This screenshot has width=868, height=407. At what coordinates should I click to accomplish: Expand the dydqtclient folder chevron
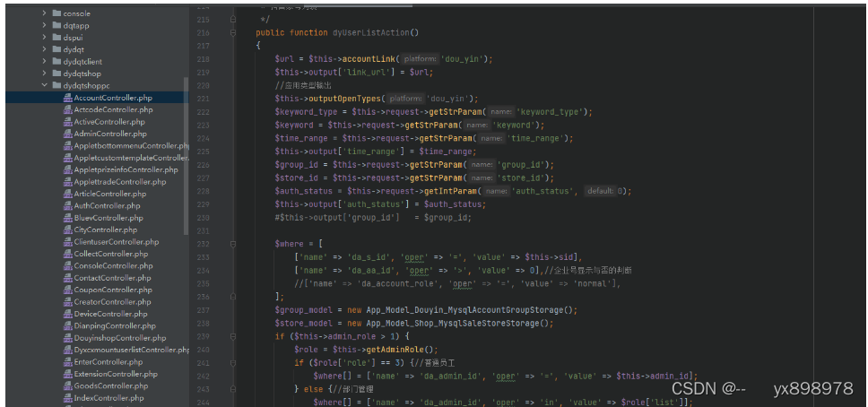pos(44,62)
